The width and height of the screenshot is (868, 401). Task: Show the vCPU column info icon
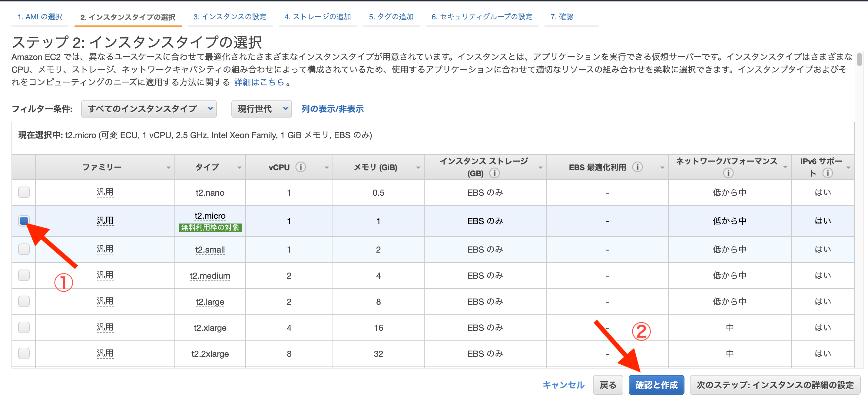click(x=300, y=167)
